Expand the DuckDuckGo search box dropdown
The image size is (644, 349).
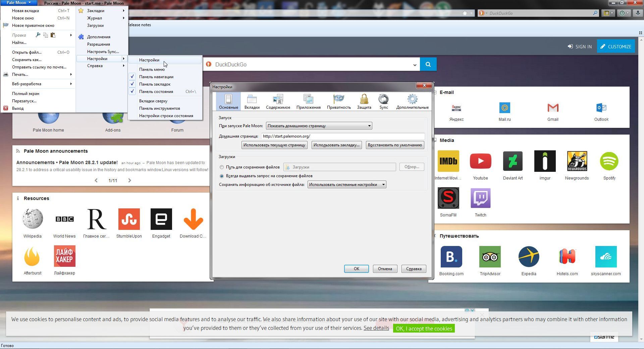415,65
